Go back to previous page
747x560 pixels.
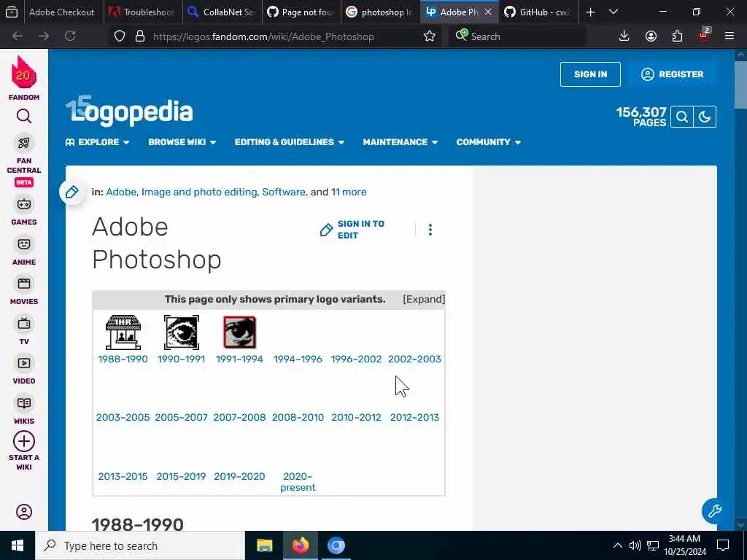(18, 36)
